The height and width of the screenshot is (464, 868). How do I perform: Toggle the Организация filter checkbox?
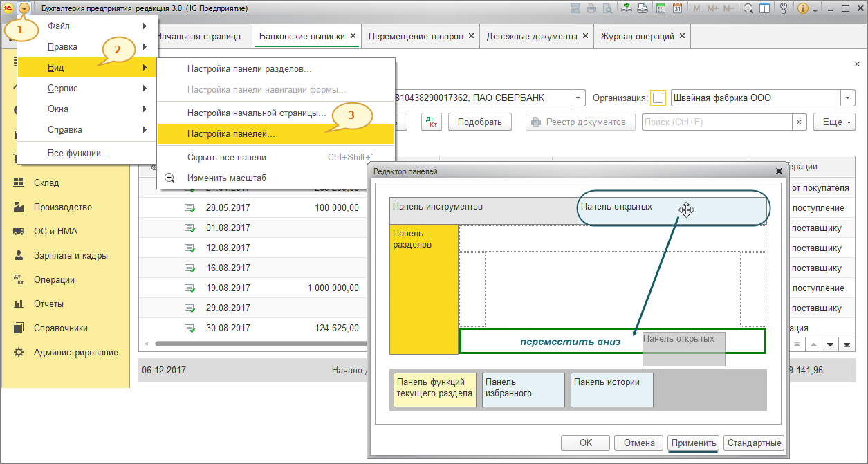pyautogui.click(x=658, y=98)
